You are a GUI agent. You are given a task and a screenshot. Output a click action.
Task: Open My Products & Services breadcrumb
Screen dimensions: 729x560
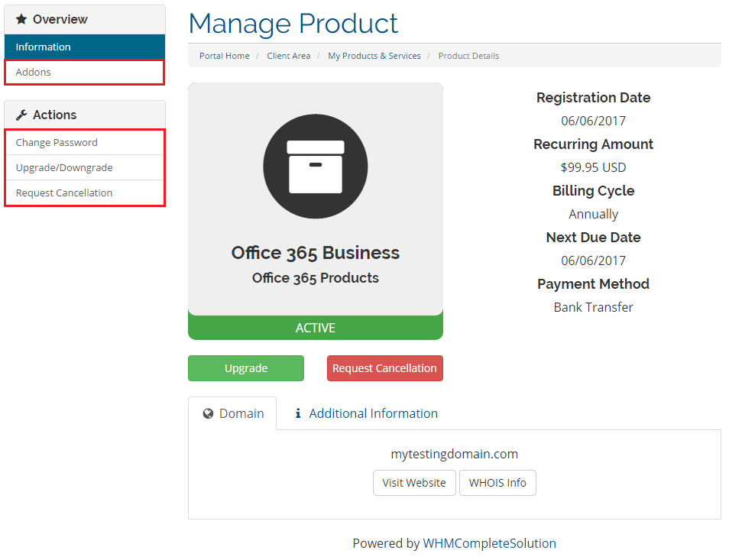pyautogui.click(x=374, y=56)
